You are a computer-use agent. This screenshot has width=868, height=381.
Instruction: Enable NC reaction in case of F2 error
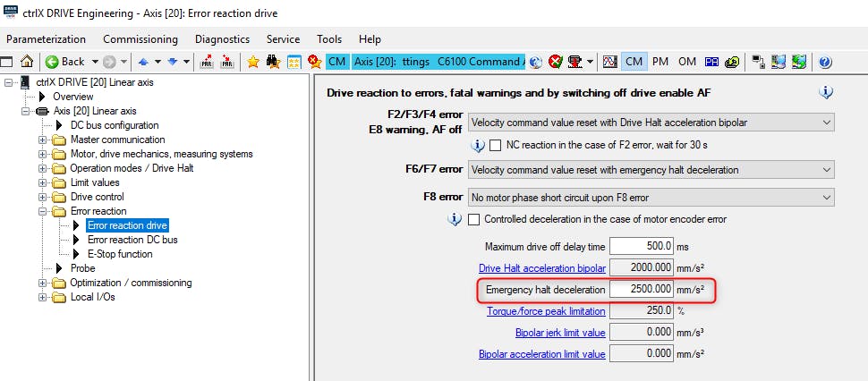(x=496, y=146)
